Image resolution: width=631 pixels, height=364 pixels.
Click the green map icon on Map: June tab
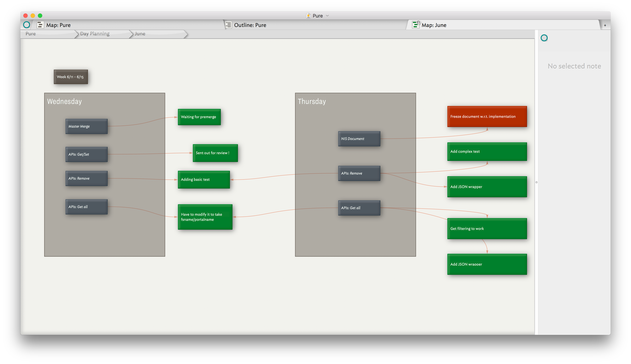[x=416, y=25]
